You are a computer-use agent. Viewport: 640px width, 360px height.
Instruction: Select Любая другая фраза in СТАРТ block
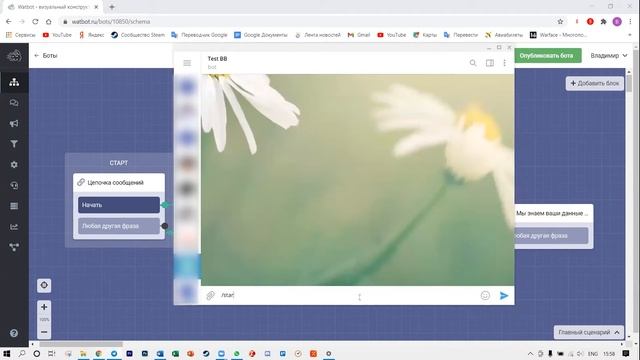(x=119, y=226)
